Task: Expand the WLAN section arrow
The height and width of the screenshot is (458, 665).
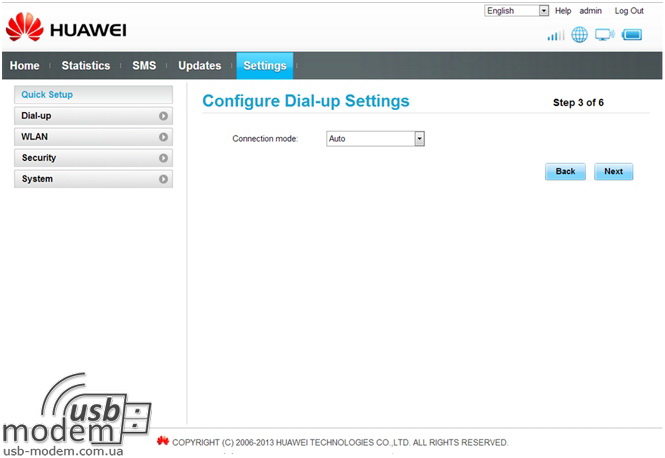Action: (163, 137)
